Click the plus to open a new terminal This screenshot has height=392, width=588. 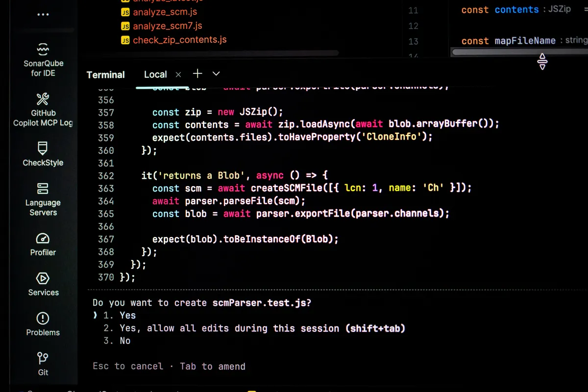click(197, 73)
